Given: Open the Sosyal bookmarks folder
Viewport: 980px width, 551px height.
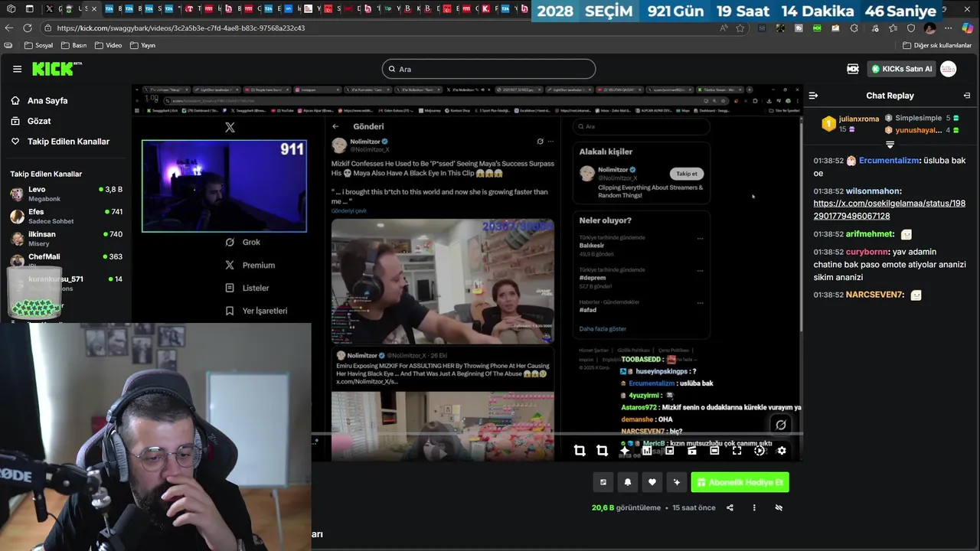Looking at the screenshot, I should [38, 45].
